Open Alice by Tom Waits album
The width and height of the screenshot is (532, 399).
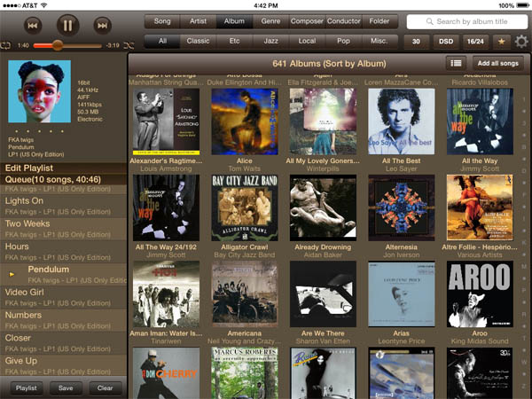click(x=245, y=121)
